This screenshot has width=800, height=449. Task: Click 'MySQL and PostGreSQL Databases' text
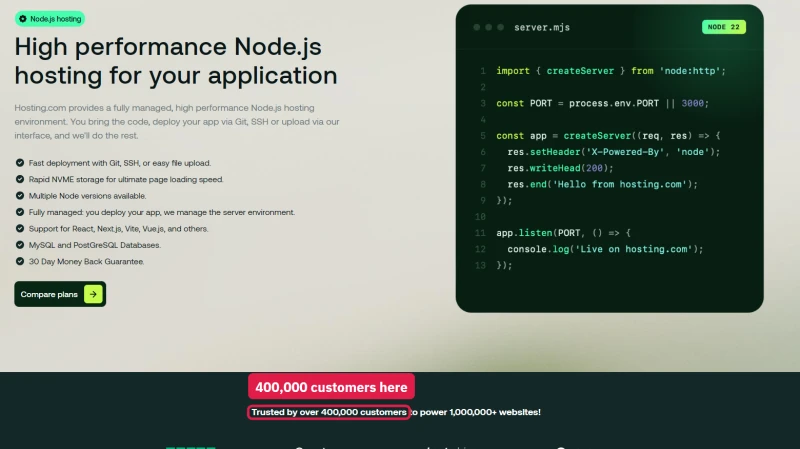95,245
